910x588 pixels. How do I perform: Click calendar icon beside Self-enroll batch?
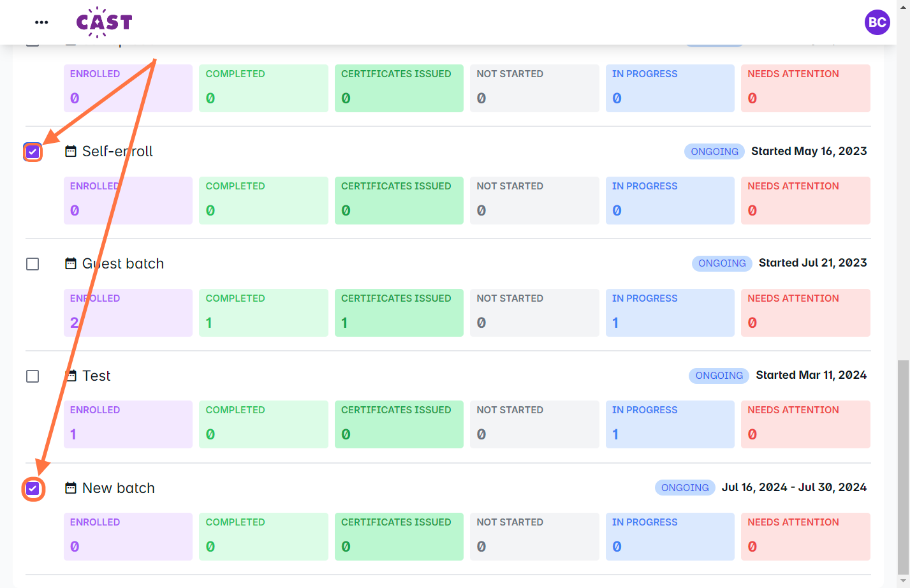[71, 152]
